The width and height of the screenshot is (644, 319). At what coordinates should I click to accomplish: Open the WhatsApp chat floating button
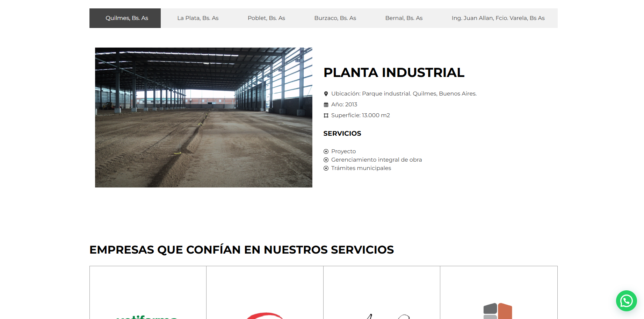[626, 301]
